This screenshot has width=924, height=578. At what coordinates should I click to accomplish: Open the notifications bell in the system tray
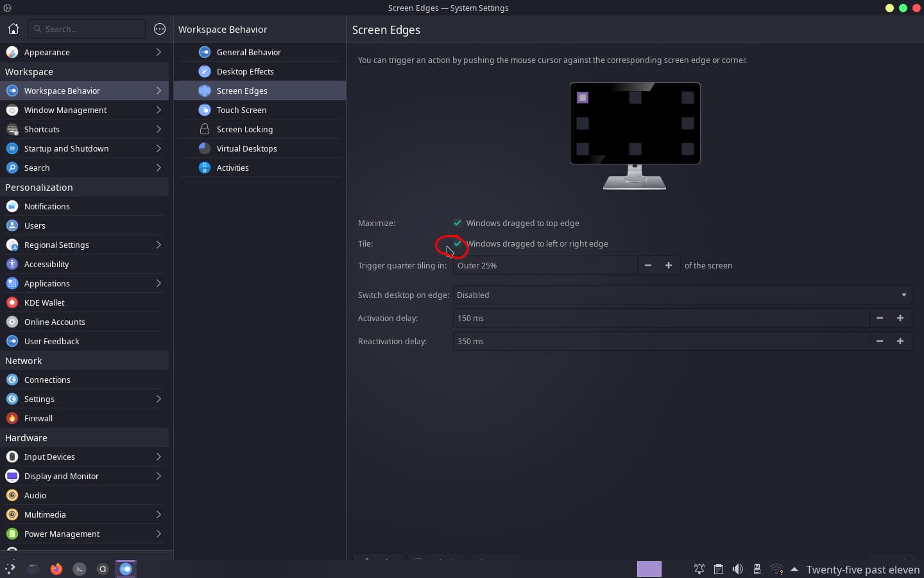(699, 569)
